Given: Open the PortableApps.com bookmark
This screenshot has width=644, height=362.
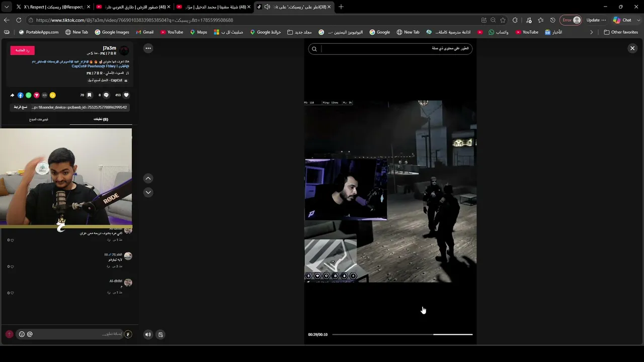Looking at the screenshot, I should (38, 32).
